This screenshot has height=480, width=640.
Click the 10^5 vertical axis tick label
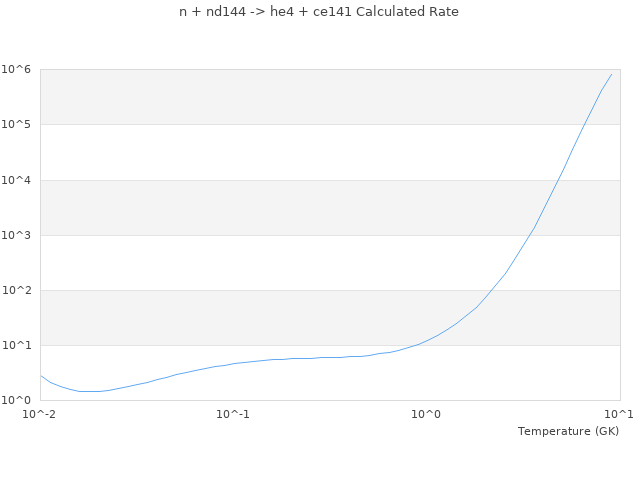pos(17,125)
